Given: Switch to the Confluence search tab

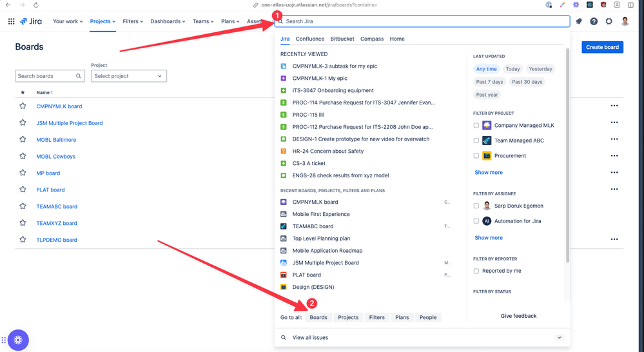Looking at the screenshot, I should (x=309, y=39).
